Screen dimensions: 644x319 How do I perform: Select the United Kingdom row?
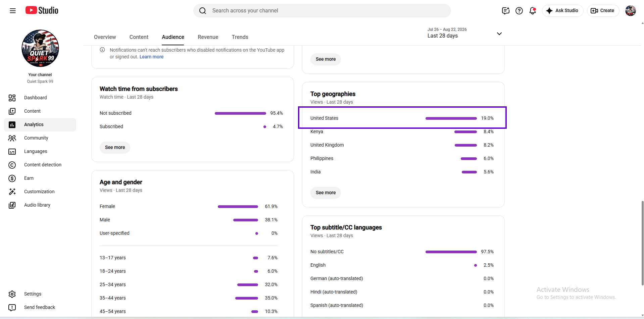(402, 145)
